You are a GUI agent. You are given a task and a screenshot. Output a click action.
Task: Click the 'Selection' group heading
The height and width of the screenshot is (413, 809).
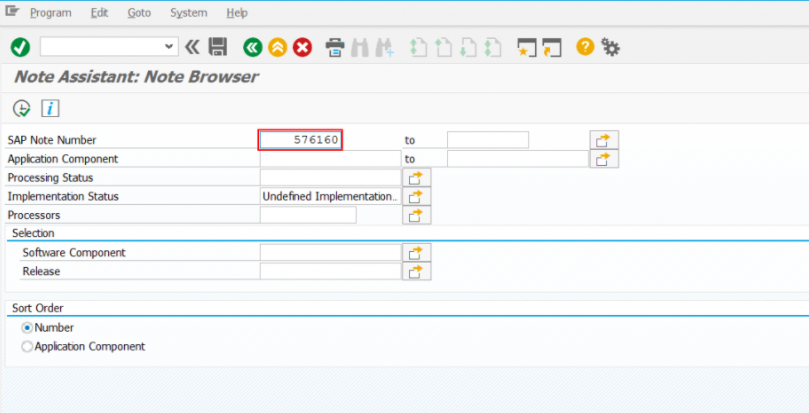pyautogui.click(x=33, y=233)
